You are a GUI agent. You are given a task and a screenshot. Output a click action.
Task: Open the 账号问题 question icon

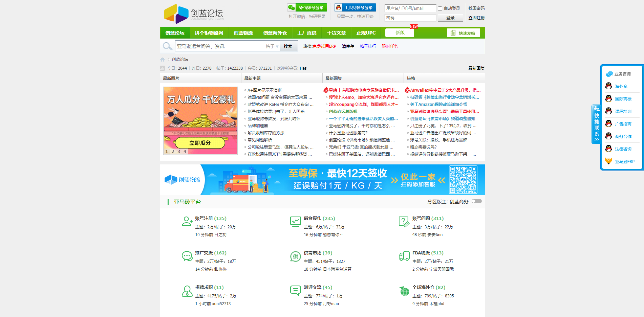(x=404, y=221)
